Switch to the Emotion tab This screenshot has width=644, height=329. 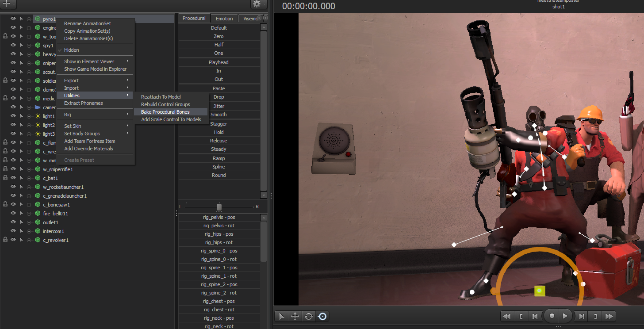[224, 19]
